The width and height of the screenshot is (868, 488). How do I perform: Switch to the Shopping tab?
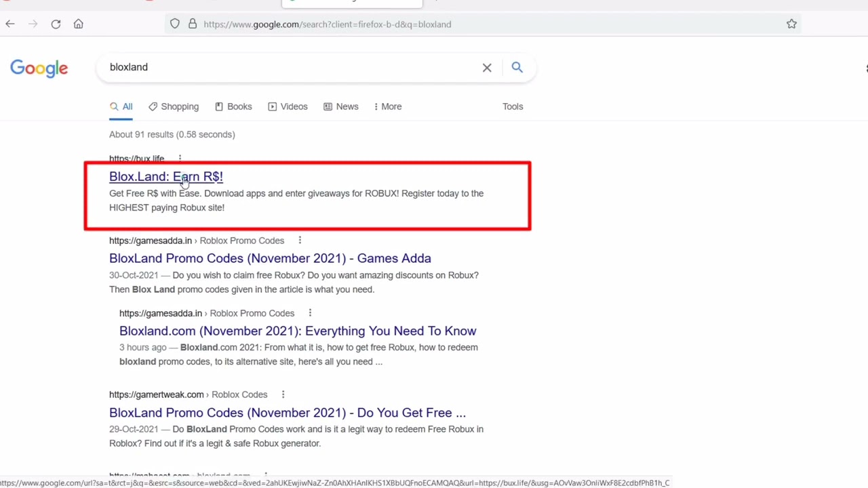174,107
